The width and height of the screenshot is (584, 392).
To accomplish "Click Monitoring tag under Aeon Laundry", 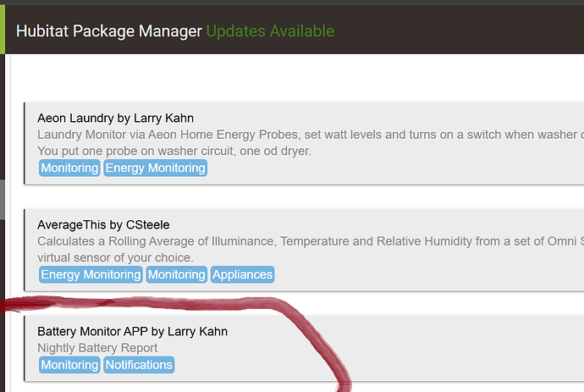I will point(69,168).
